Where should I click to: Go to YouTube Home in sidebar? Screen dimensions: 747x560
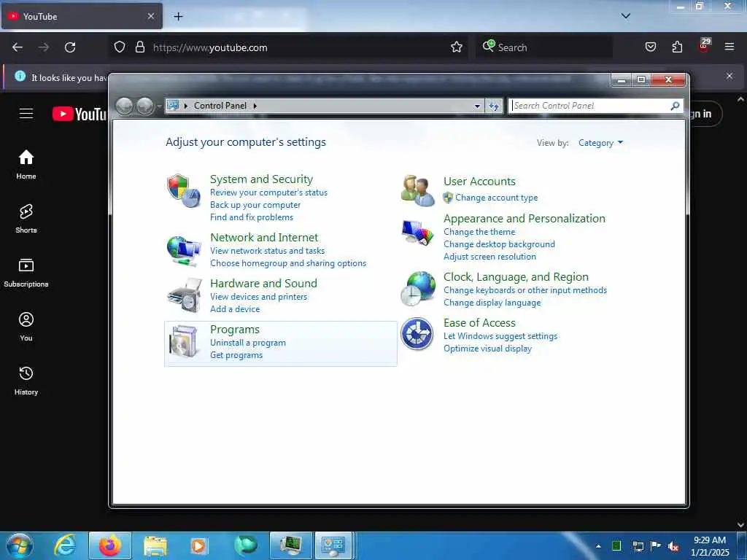click(x=26, y=165)
